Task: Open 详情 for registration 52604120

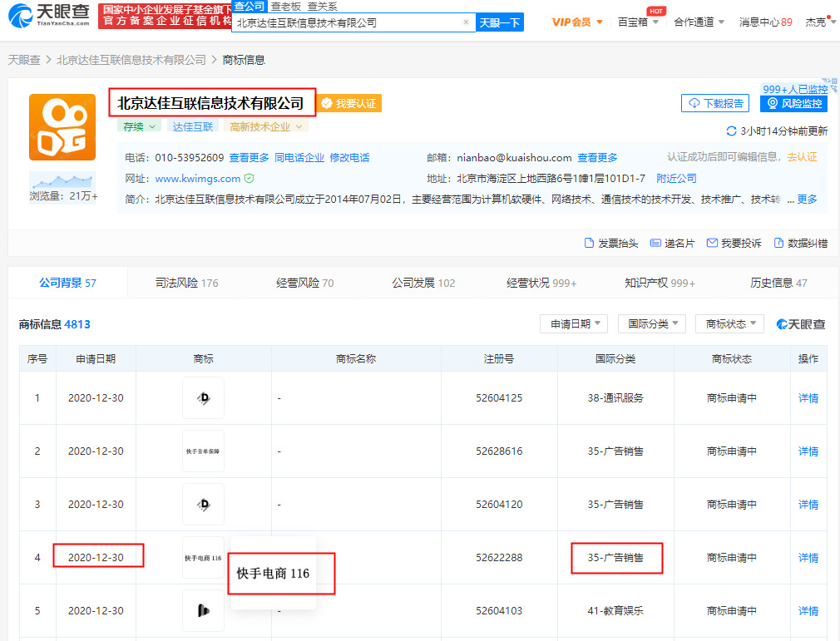Action: [x=808, y=504]
